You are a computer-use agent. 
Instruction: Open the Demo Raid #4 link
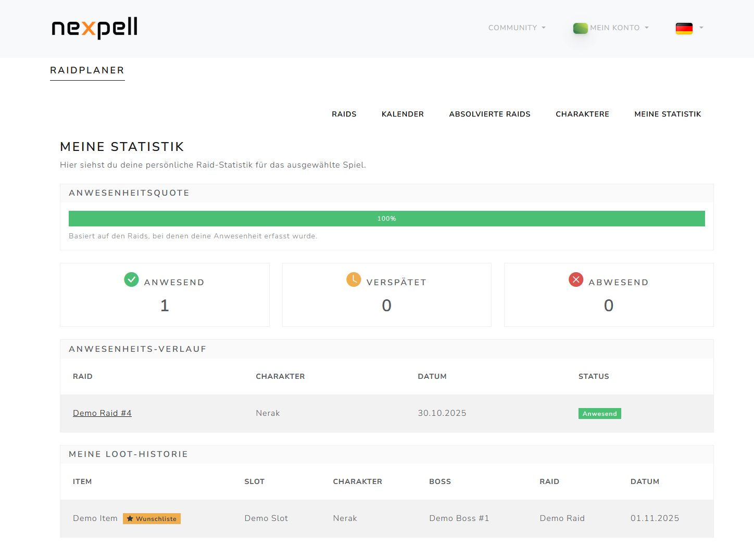102,413
